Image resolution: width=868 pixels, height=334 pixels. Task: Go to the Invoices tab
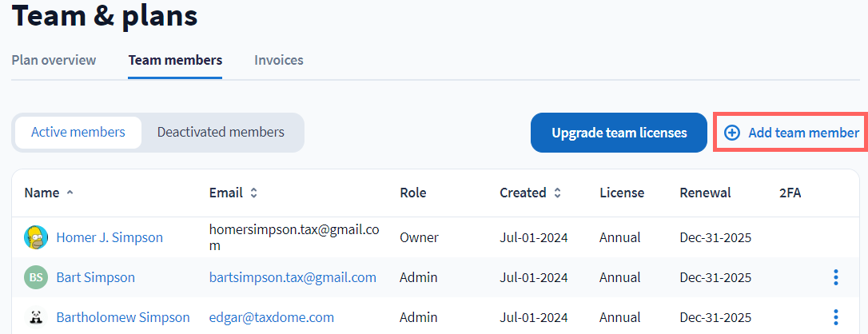(x=279, y=60)
